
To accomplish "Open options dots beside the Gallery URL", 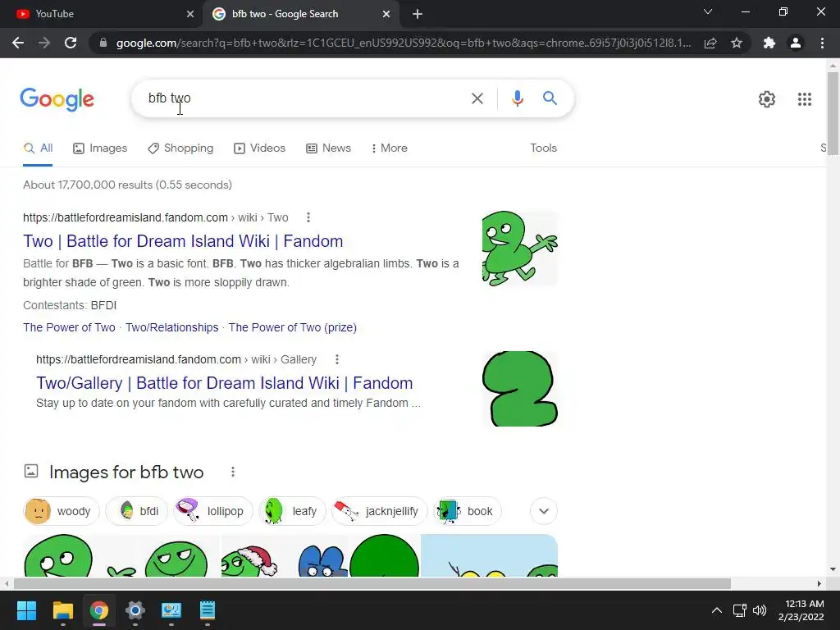I will point(337,359).
